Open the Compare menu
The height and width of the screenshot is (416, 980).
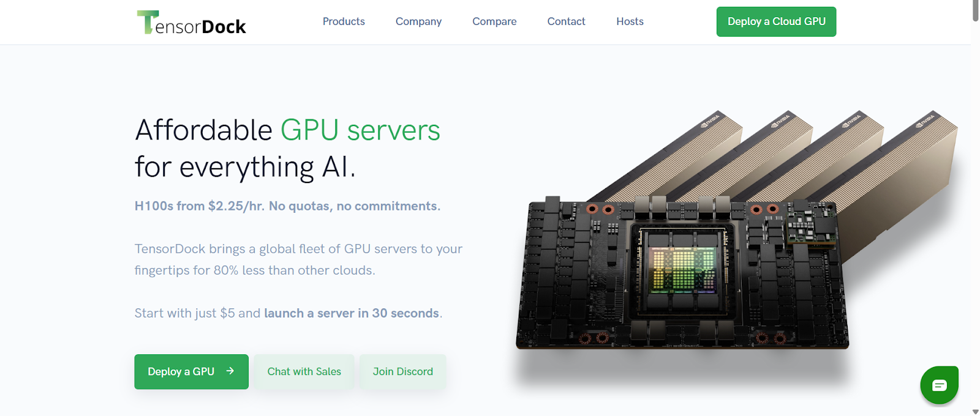[494, 21]
